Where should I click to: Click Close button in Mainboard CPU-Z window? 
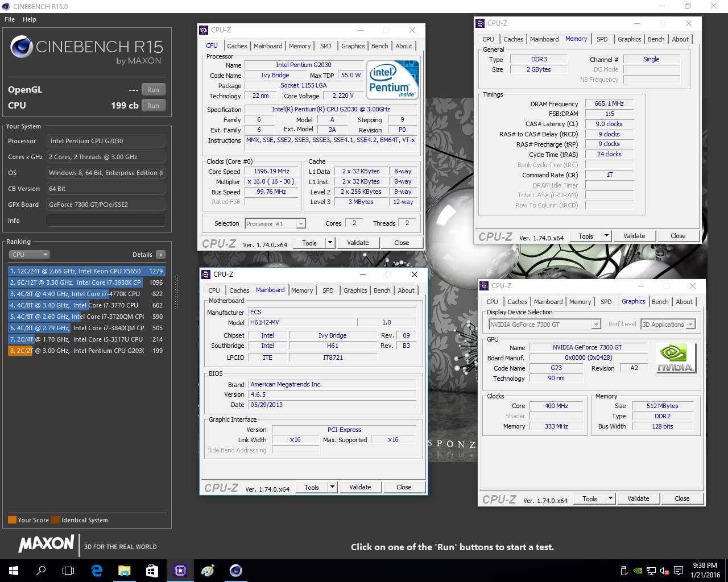pyautogui.click(x=404, y=487)
